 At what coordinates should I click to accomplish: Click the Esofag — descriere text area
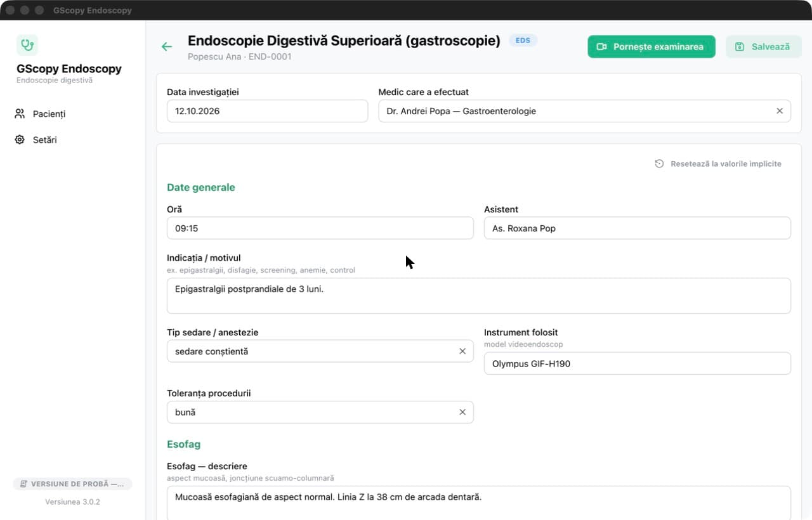coord(478,503)
